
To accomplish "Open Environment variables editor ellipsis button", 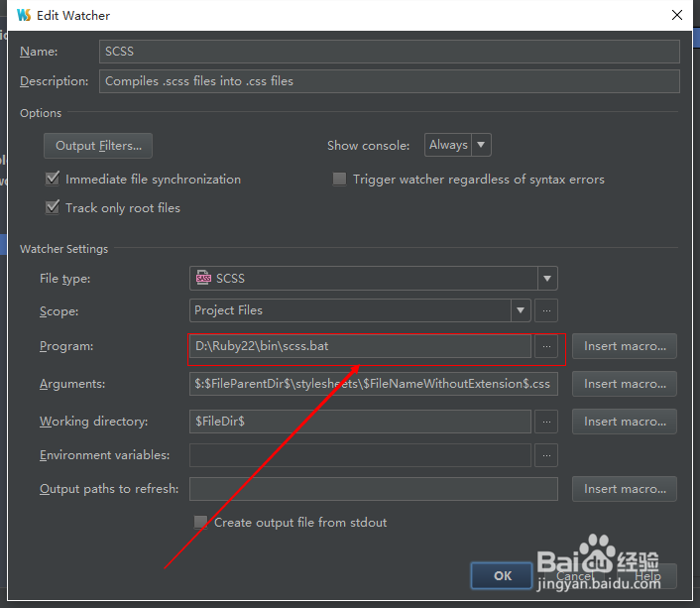I will click(546, 455).
